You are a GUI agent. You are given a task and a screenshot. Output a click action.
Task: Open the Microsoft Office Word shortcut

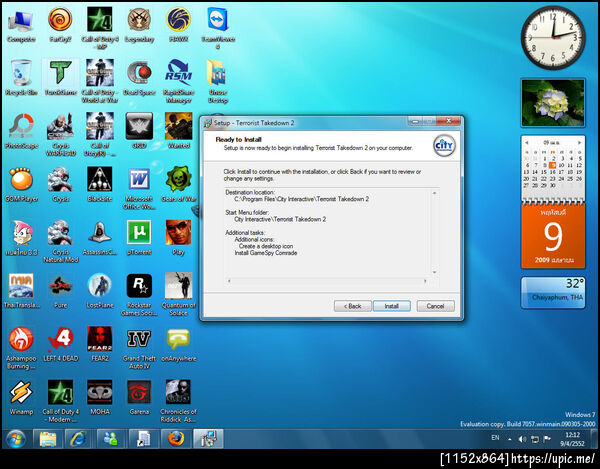[139, 188]
